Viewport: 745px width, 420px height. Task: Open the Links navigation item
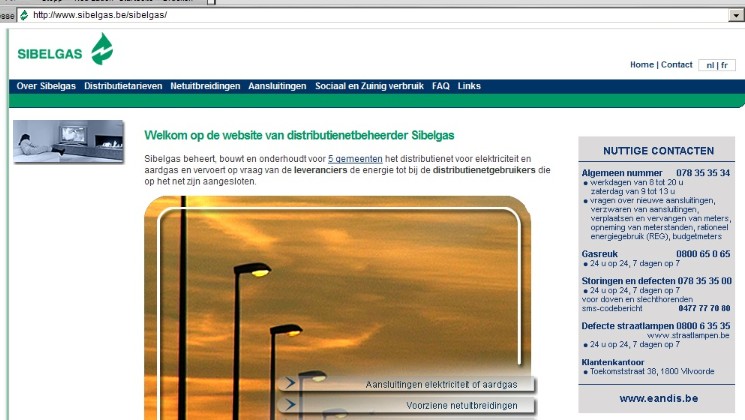[470, 86]
